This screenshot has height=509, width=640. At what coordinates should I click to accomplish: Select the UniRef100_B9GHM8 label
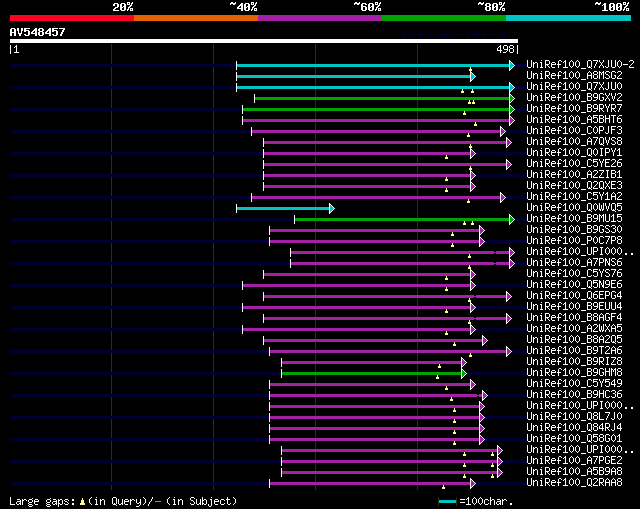pos(574,373)
